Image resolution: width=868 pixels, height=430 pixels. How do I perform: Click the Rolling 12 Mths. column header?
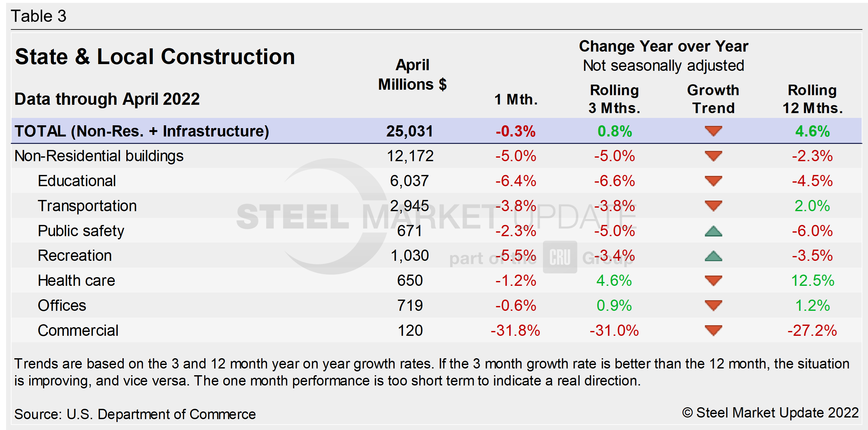(x=812, y=99)
